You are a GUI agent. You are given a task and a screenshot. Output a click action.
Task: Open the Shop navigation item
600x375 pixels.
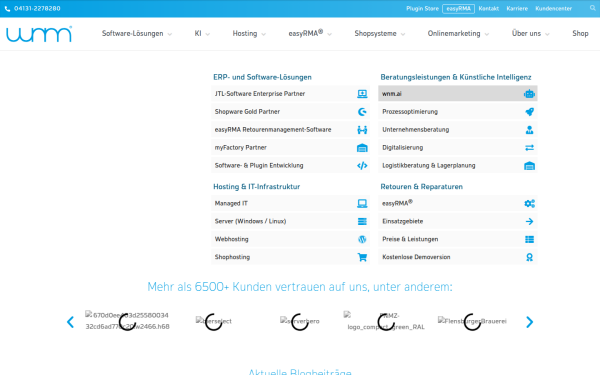tap(580, 34)
